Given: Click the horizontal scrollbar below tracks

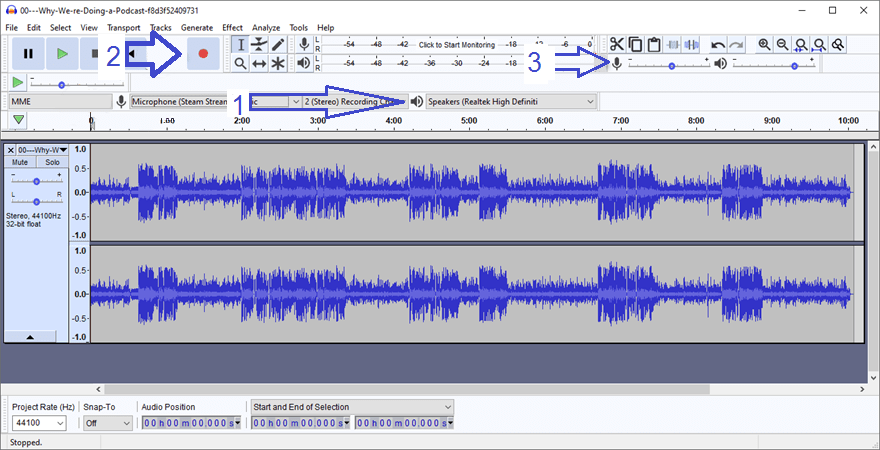Looking at the screenshot, I should tap(407, 389).
